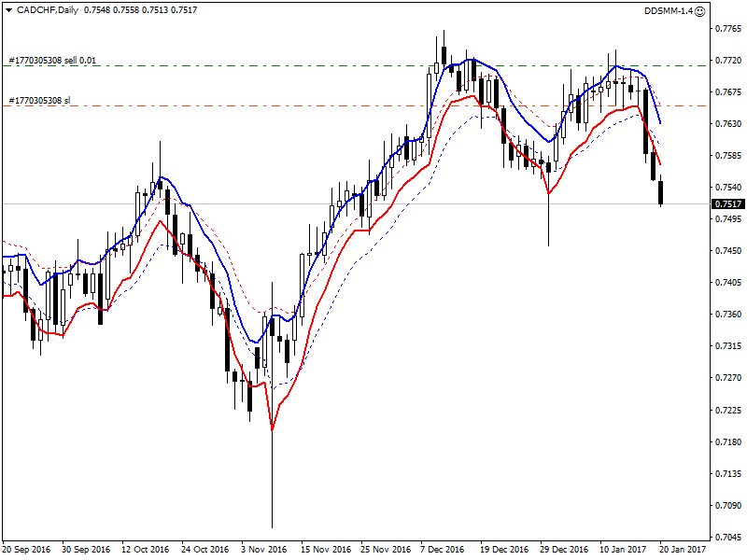747x560 pixels.
Task: Click the DDSMM-1.4 smiley face icon
Action: tap(699, 11)
